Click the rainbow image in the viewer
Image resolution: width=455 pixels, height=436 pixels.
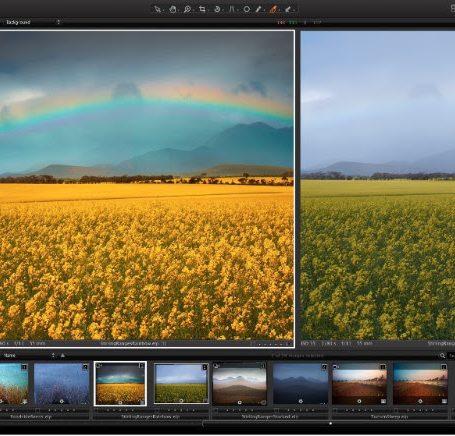click(147, 185)
